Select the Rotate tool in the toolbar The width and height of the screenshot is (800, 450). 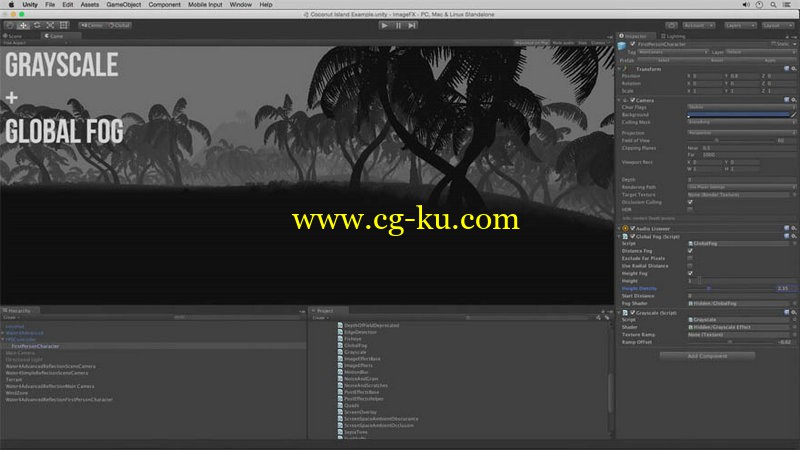pyautogui.click(x=37, y=25)
